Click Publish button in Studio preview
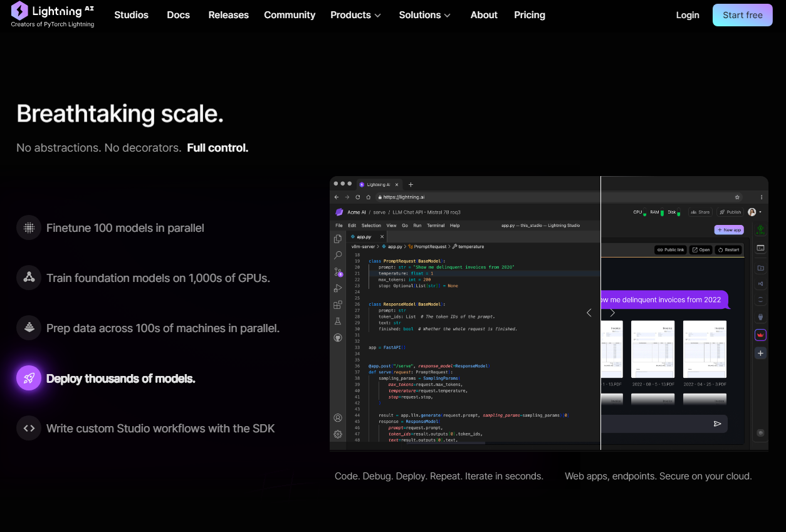Screen dimensions: 786x532 [730, 212]
